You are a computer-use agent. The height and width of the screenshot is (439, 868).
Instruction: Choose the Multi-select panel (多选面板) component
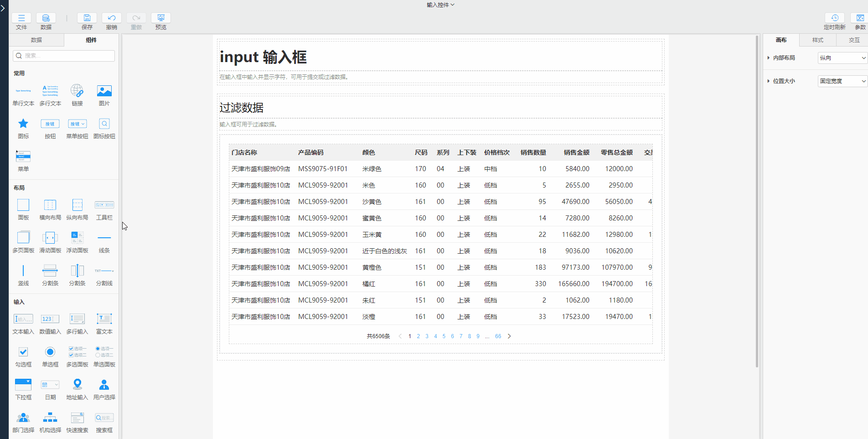coord(77,352)
